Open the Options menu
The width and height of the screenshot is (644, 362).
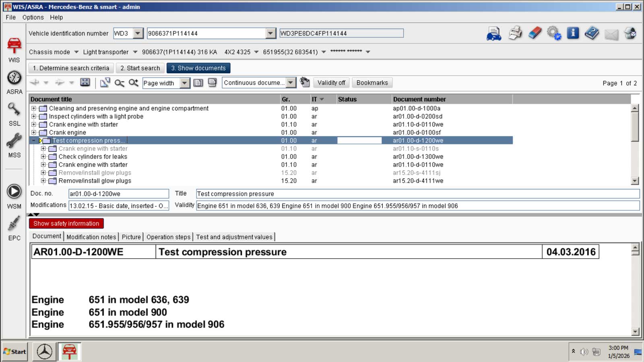pyautogui.click(x=33, y=17)
